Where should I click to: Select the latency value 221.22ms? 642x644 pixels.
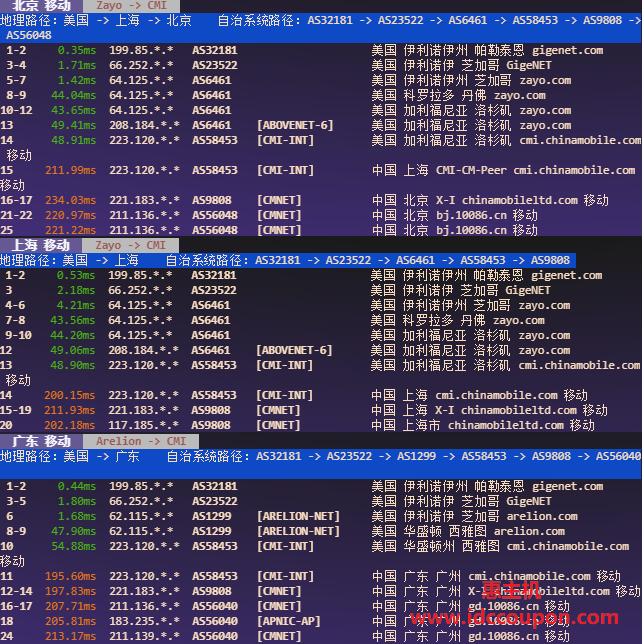[71, 230]
